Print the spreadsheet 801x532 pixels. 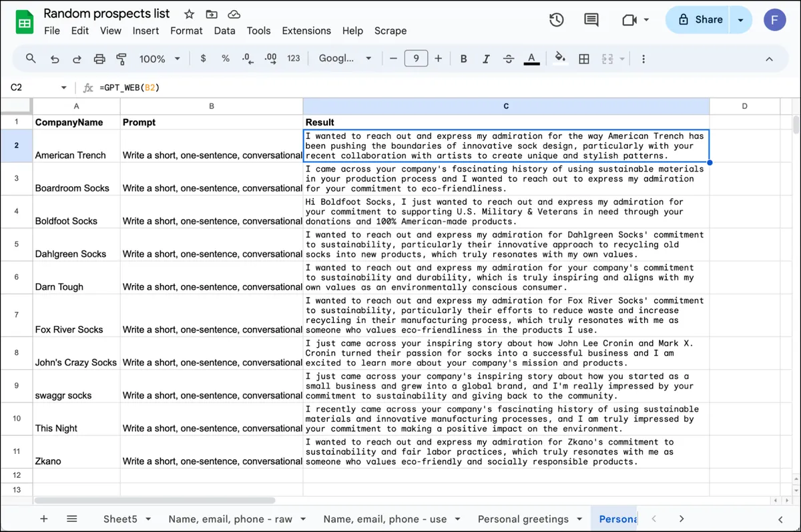(99, 59)
